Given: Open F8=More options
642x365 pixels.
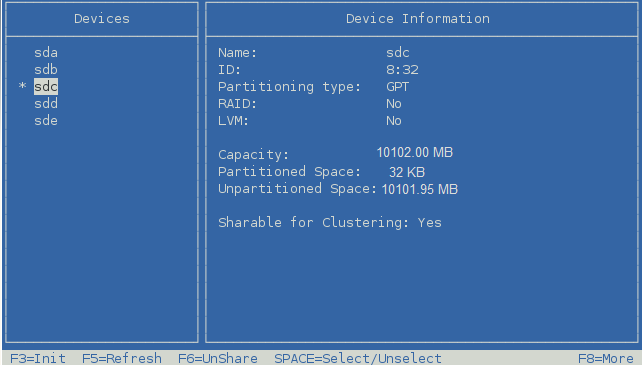Looking at the screenshot, I should [606, 358].
